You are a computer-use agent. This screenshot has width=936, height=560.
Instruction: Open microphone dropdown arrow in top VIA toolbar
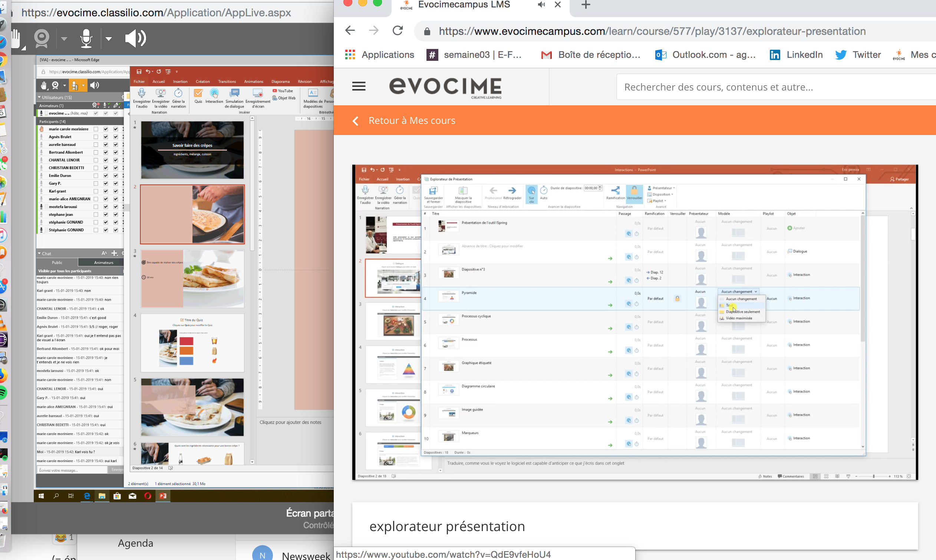coord(109,39)
